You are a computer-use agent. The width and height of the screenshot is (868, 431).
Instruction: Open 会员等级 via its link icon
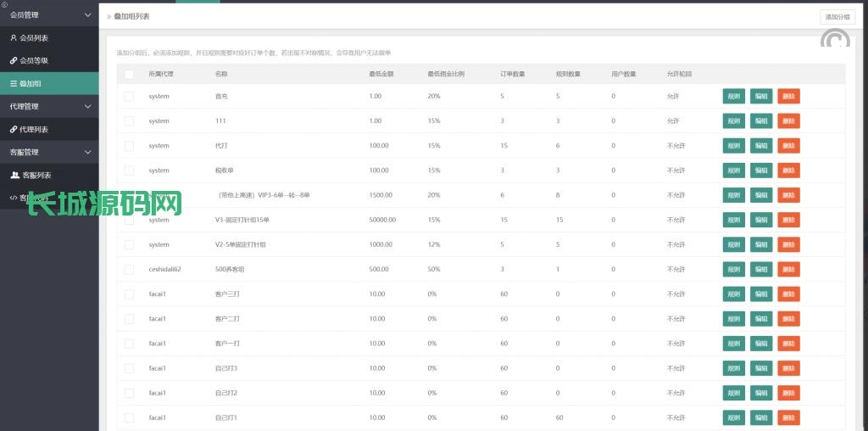[13, 61]
